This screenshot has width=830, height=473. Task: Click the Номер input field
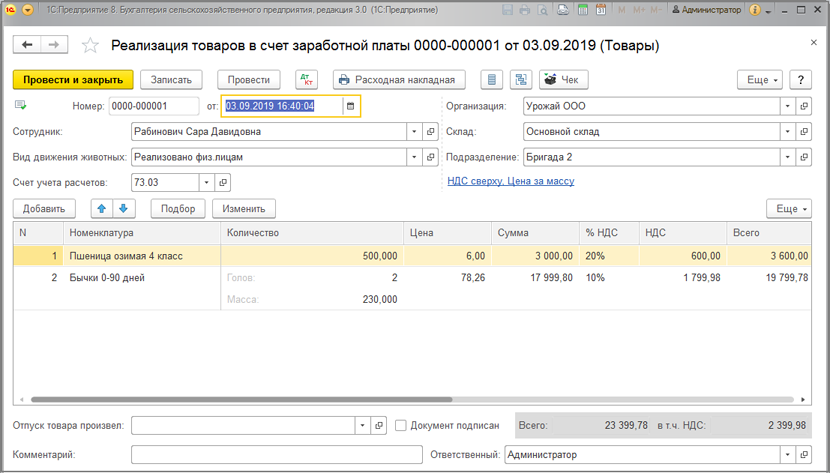pos(154,106)
